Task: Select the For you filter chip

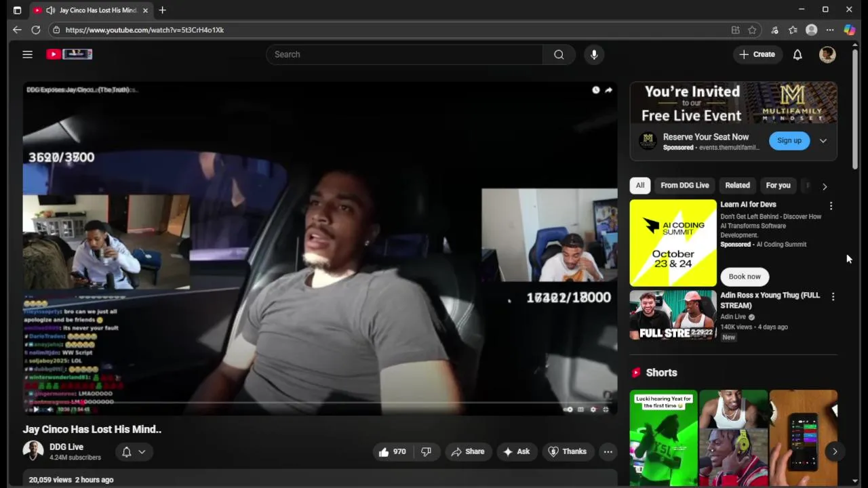Action: [778, 185]
